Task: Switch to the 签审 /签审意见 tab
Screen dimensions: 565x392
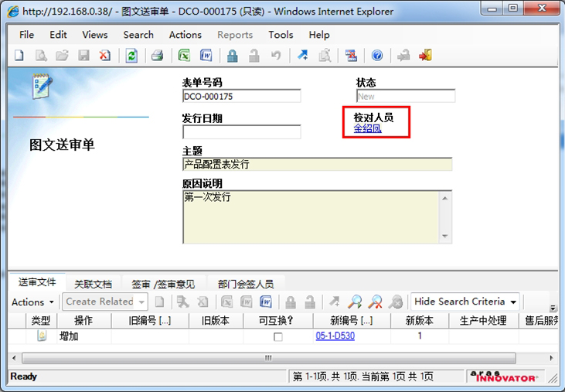Action: [163, 284]
